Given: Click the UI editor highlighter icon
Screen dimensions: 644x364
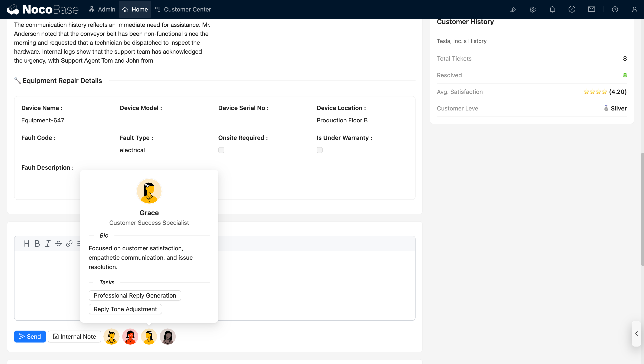Looking at the screenshot, I should click(513, 10).
